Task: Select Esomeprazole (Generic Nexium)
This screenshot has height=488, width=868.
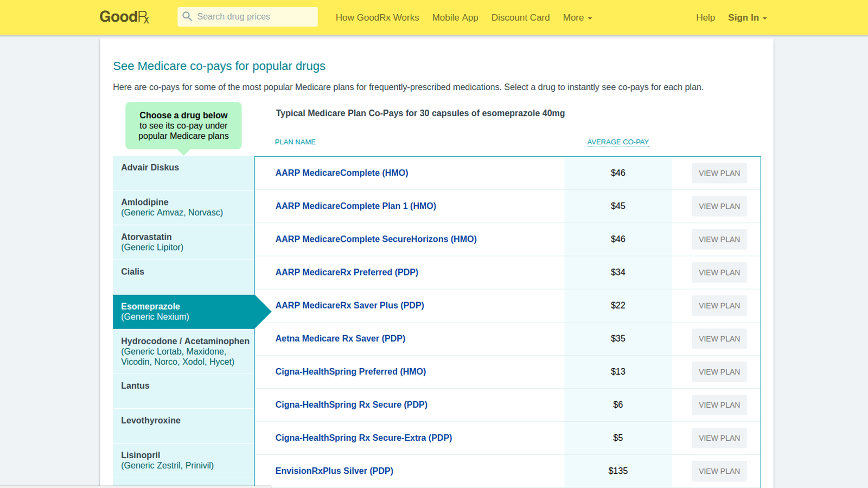Action: click(x=183, y=312)
